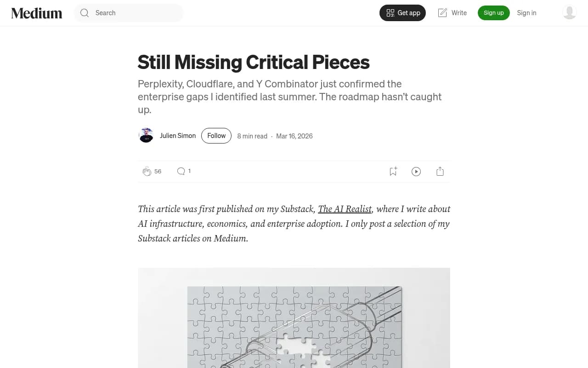
Task: Open the comments via speech bubble icon
Action: click(181, 171)
